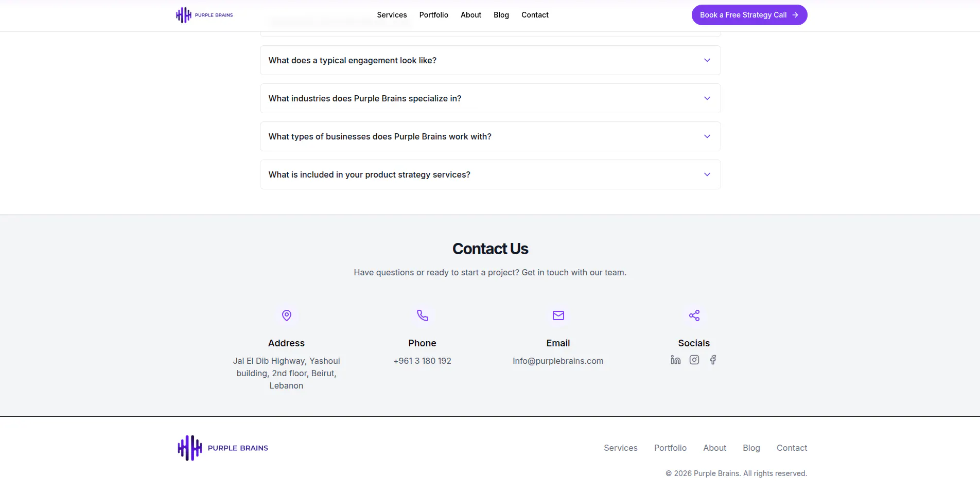
Task: Follow the footer Contact link
Action: (x=792, y=448)
